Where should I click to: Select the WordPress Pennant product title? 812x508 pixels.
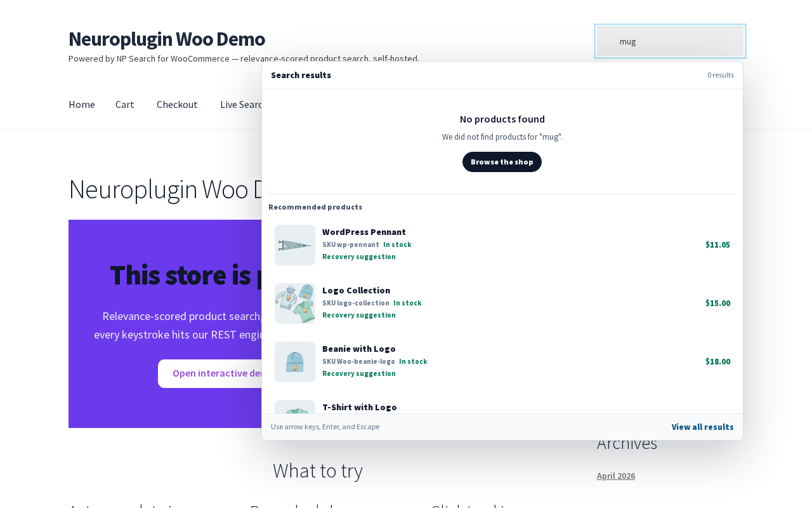coord(364,232)
